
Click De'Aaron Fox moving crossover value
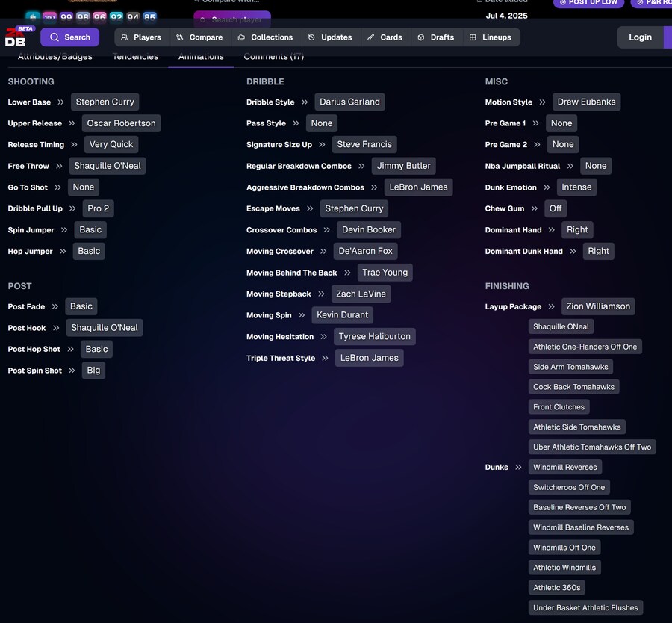click(x=366, y=251)
